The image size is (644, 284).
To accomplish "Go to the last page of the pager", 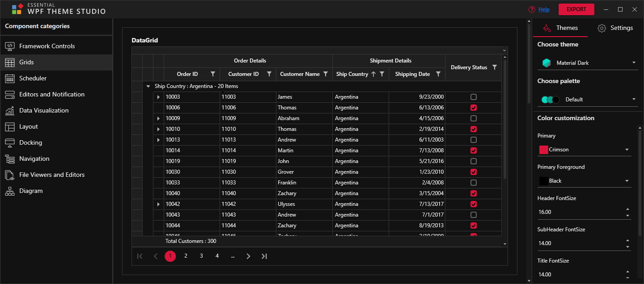I will coord(264,256).
